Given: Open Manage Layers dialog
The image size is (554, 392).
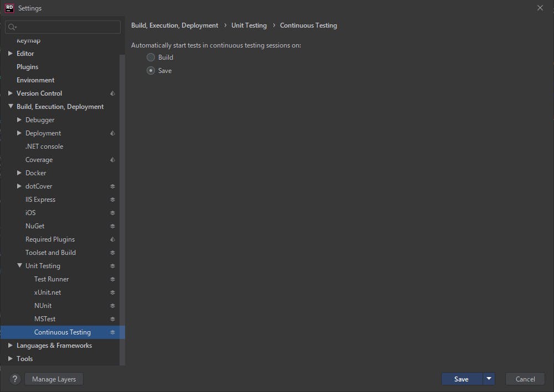Looking at the screenshot, I should (x=54, y=379).
